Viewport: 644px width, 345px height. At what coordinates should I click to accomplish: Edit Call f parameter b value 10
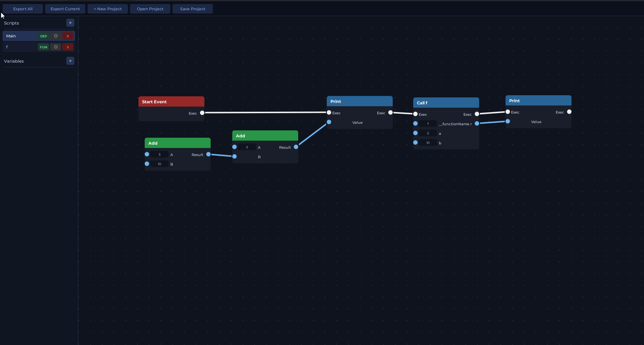[x=428, y=143]
